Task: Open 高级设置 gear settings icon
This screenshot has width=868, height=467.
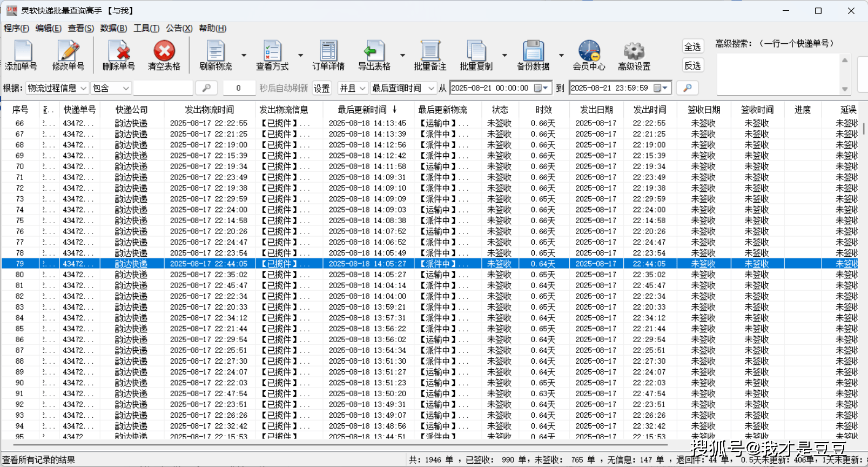Action: click(634, 51)
